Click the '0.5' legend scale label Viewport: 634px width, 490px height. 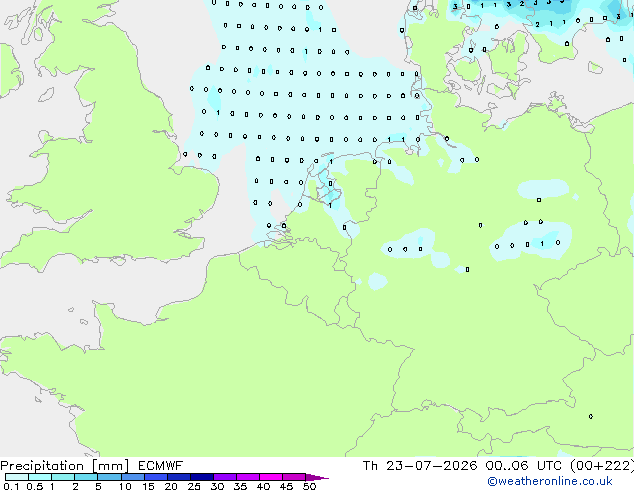coord(35,486)
